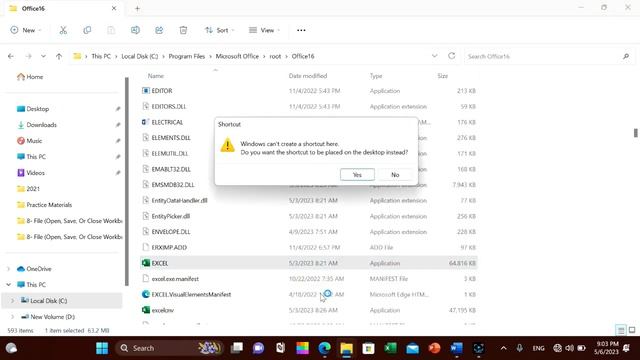This screenshot has height=360, width=640.
Task: Sort by Date modified column header
Action: click(x=308, y=76)
